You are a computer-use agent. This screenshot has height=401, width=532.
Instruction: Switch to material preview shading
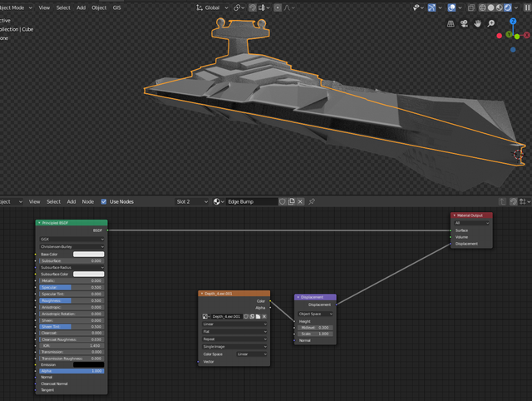coord(499,7)
